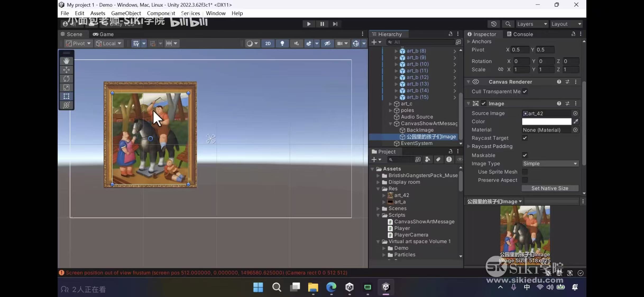Screen dimensions: 644x297
Task: Select the Move tool in Scene toolbar
Action: pos(66,70)
